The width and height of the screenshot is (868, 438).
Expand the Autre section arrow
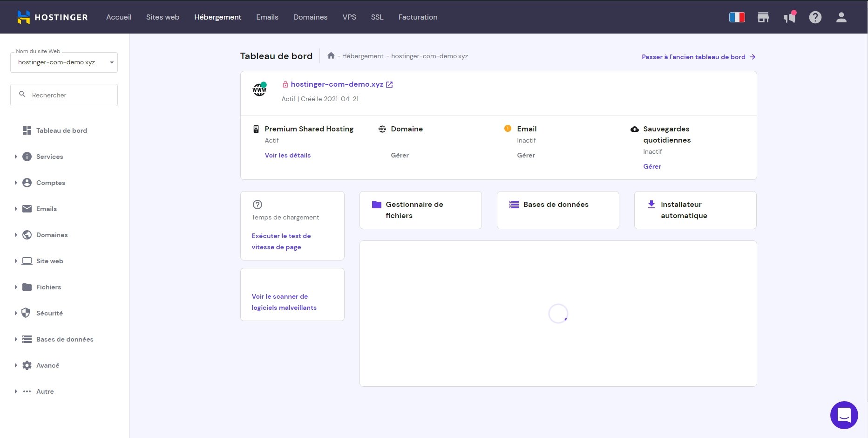point(16,391)
